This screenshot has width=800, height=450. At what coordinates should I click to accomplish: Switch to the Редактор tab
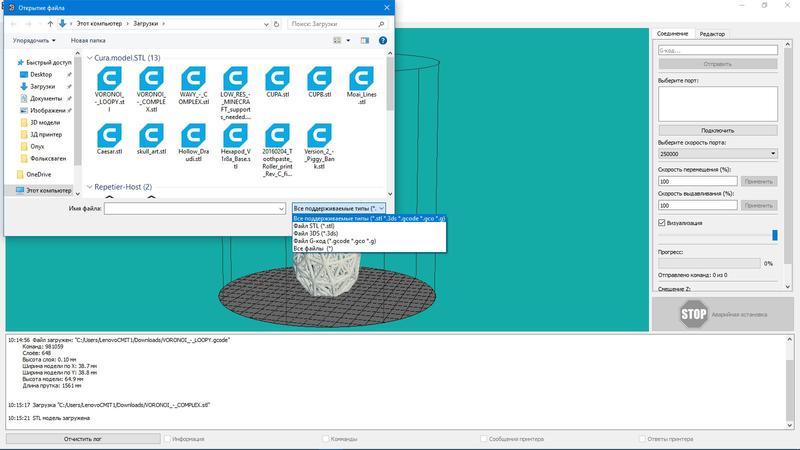coord(712,33)
